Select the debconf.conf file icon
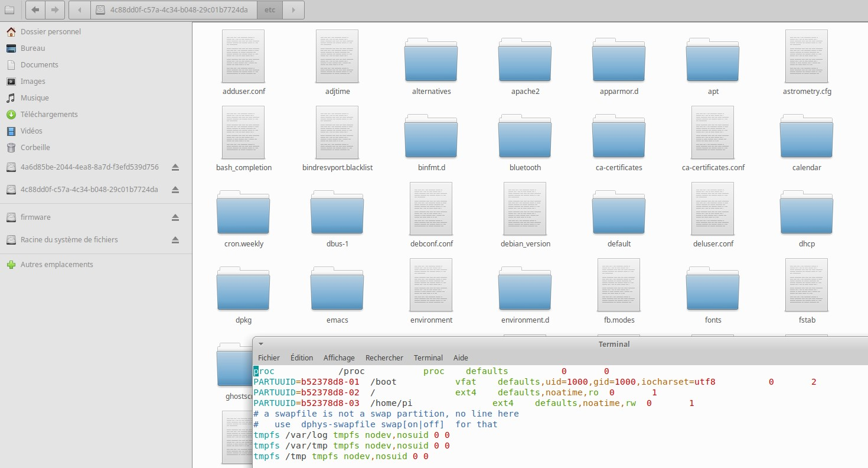 431,209
